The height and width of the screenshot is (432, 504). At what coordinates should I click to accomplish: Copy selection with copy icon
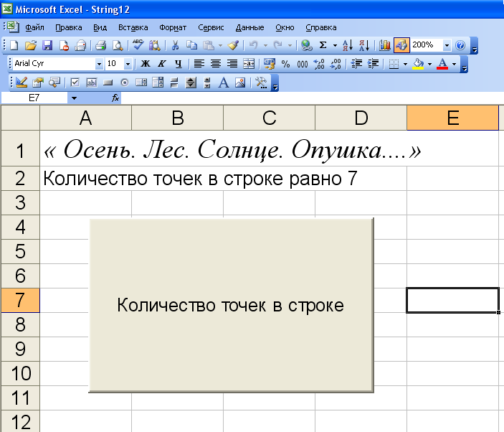pos(192,45)
